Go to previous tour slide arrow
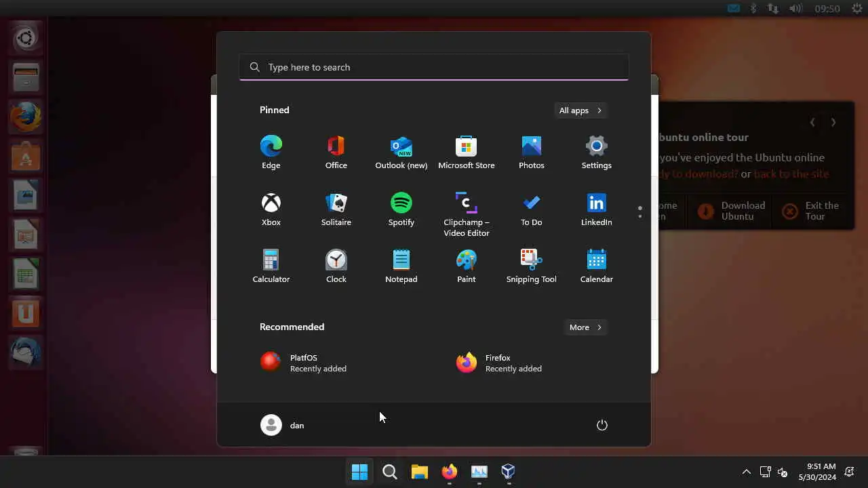 (812, 123)
